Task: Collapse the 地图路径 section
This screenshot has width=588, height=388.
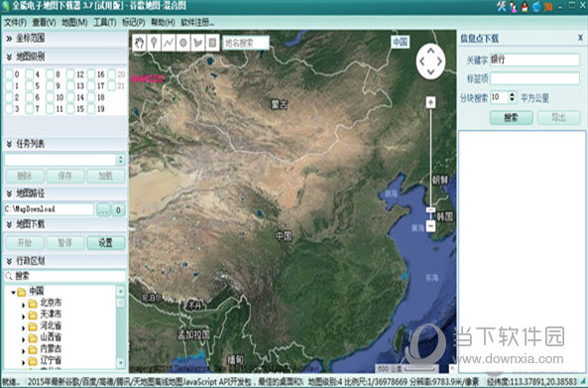Action: (9, 194)
